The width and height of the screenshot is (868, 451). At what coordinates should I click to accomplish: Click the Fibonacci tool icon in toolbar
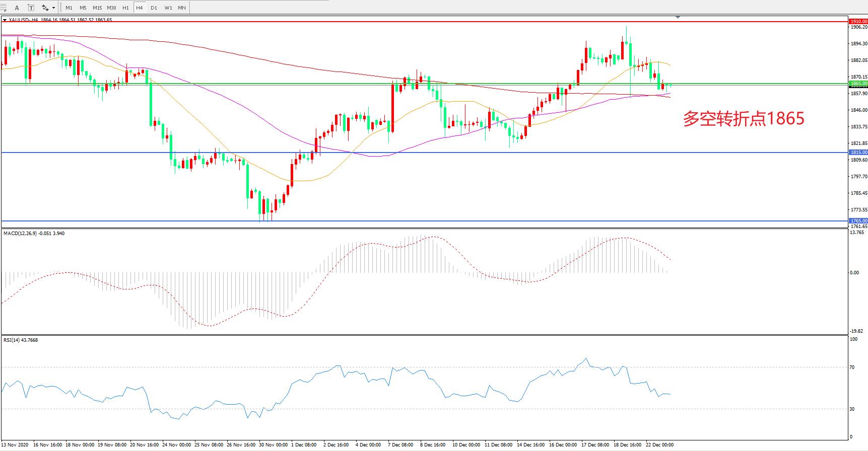pyautogui.click(x=3, y=8)
